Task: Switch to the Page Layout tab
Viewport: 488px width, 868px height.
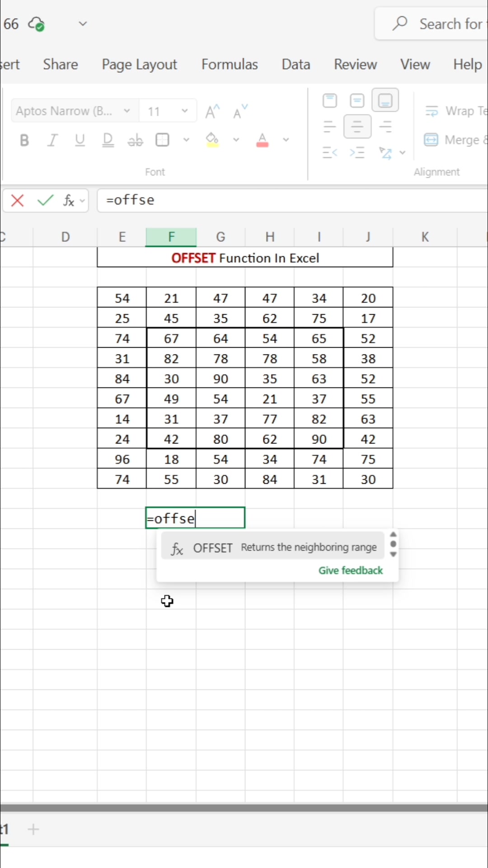Action: pos(139,64)
